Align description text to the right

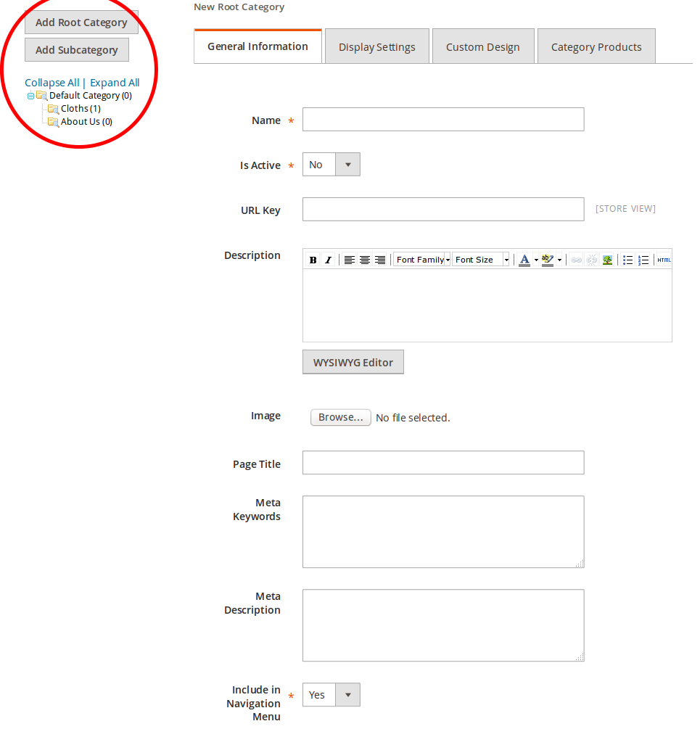tap(380, 260)
